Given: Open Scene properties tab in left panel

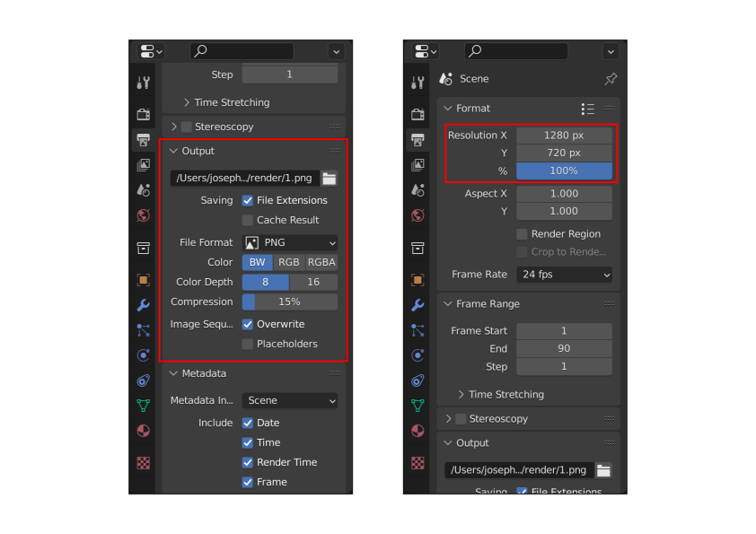Looking at the screenshot, I should click(x=143, y=190).
